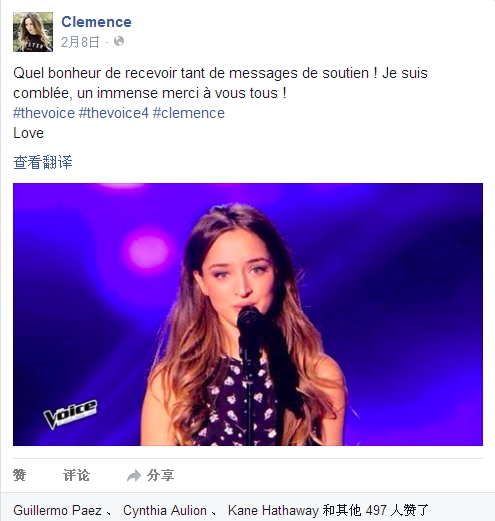Screen dimensions: 495x521
Task: Click the globe public audience icon
Action: [x=119, y=41]
